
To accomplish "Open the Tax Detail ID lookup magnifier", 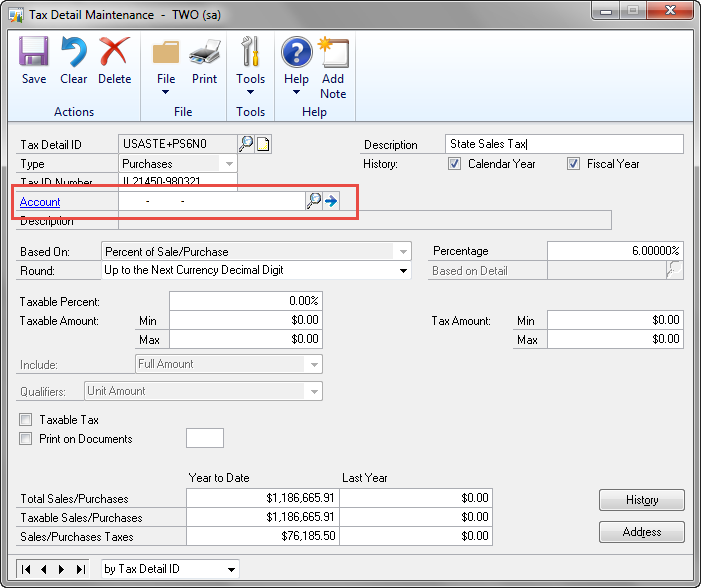I will pyautogui.click(x=246, y=144).
